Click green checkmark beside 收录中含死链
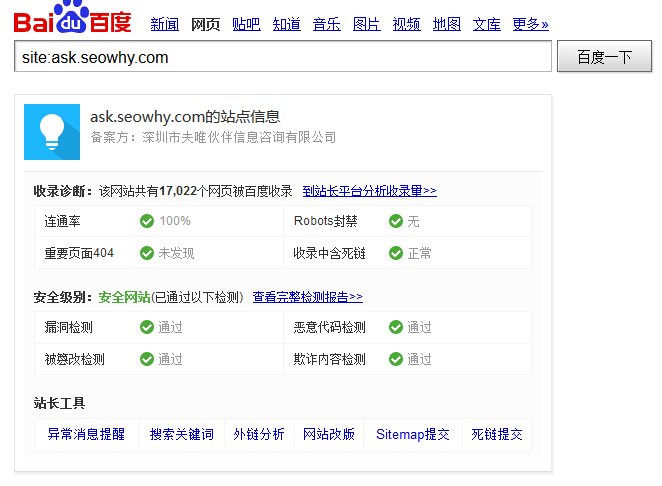Screen dimensions: 662x486 396,253
